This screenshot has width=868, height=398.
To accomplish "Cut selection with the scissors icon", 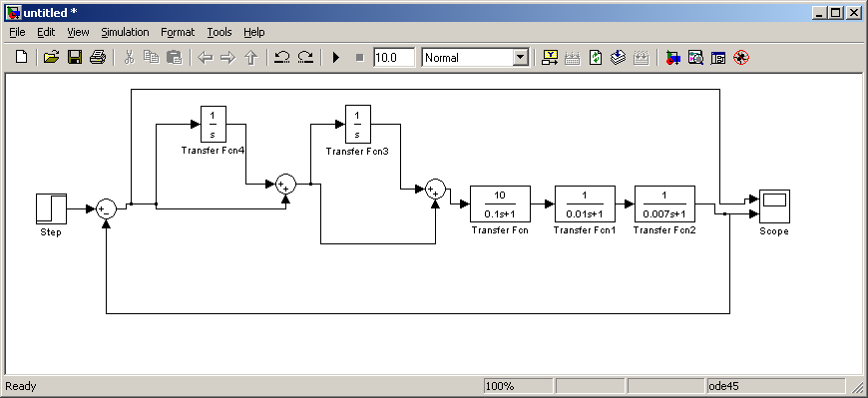I will click(129, 57).
